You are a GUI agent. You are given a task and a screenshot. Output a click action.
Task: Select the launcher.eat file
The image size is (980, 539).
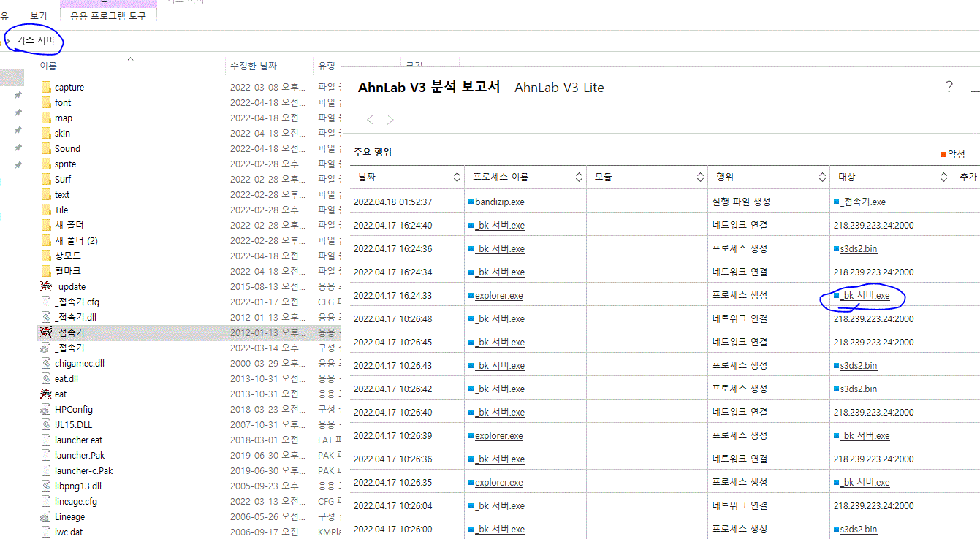[x=78, y=440]
